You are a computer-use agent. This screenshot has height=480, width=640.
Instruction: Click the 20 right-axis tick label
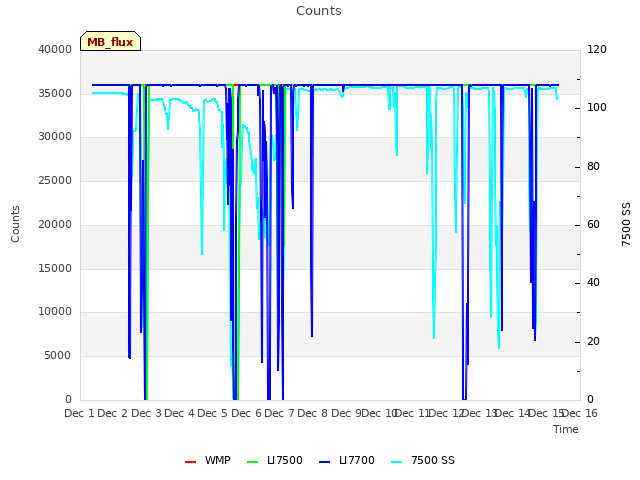(x=593, y=341)
